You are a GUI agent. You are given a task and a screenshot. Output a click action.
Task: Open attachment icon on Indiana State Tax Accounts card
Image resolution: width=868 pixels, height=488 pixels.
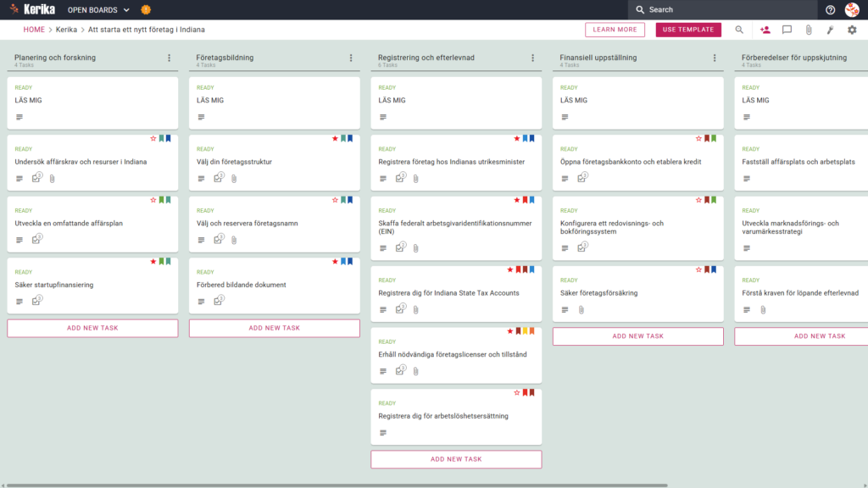coord(415,310)
